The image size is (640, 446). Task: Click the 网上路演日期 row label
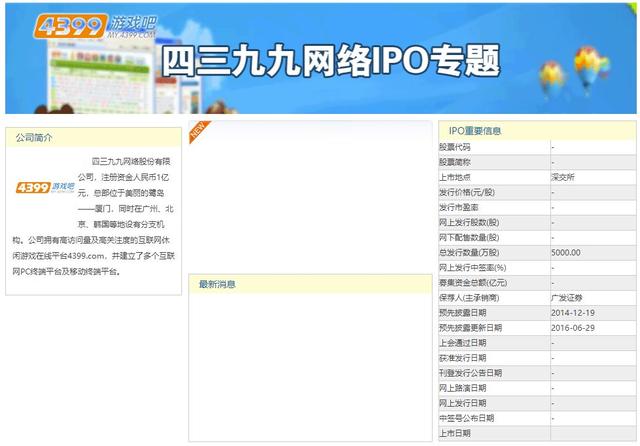click(463, 388)
